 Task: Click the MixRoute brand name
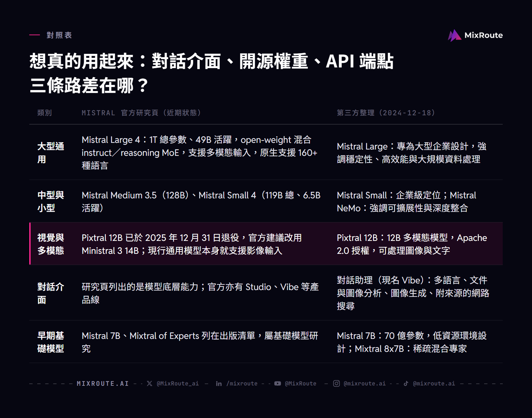click(483, 35)
